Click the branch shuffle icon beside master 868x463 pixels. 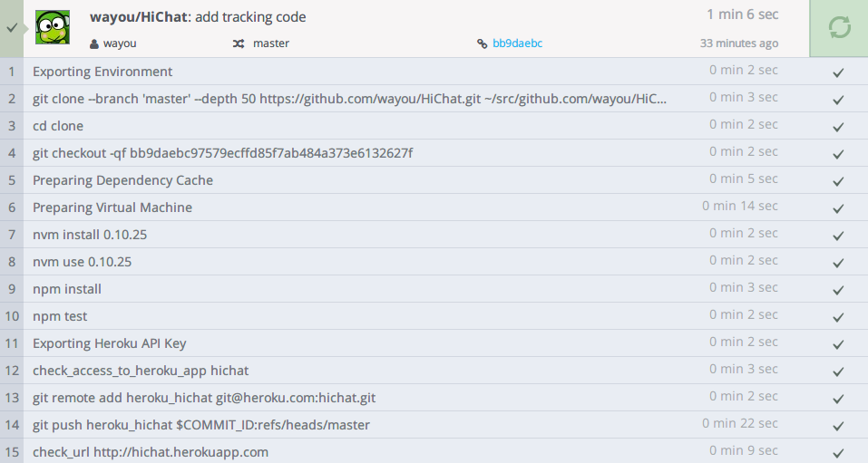tap(239, 43)
